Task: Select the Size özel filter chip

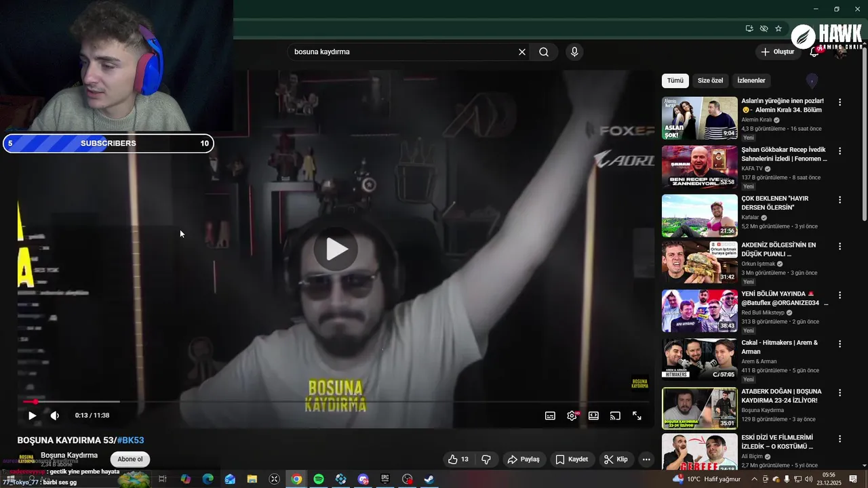Action: pos(710,81)
